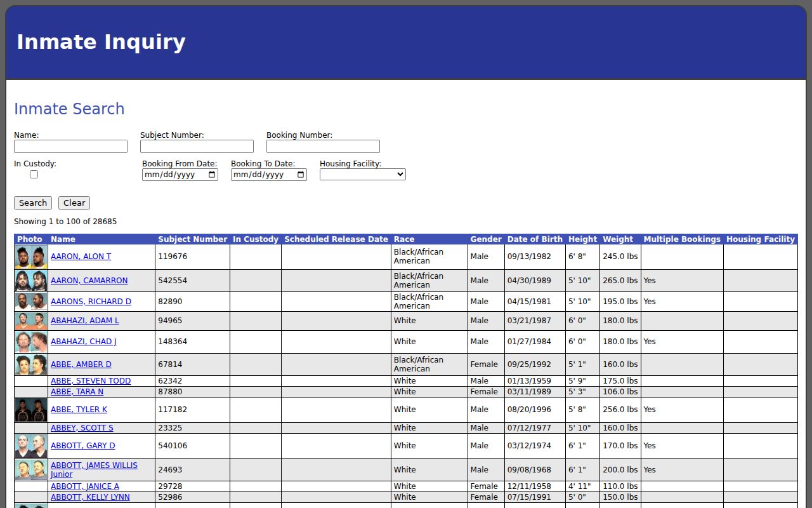Click the Housing Facility column header
The image size is (812, 508).
coord(761,239)
